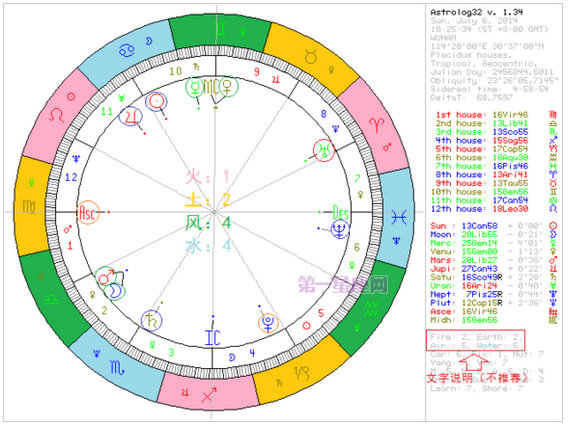The width and height of the screenshot is (568, 425).
Task: Click the Leo sign on the pink left segment
Action: tap(56, 115)
